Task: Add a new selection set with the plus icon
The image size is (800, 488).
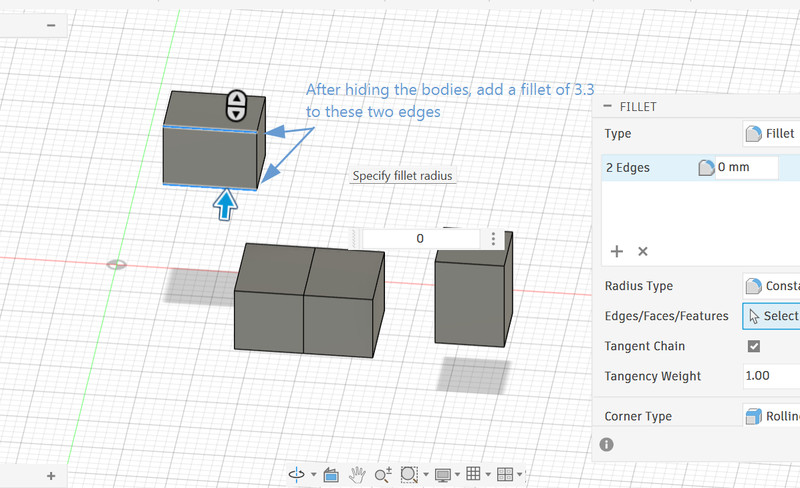Action: click(617, 251)
